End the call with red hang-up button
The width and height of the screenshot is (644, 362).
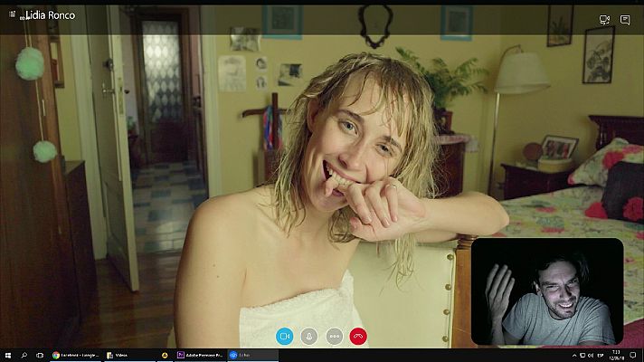358,336
